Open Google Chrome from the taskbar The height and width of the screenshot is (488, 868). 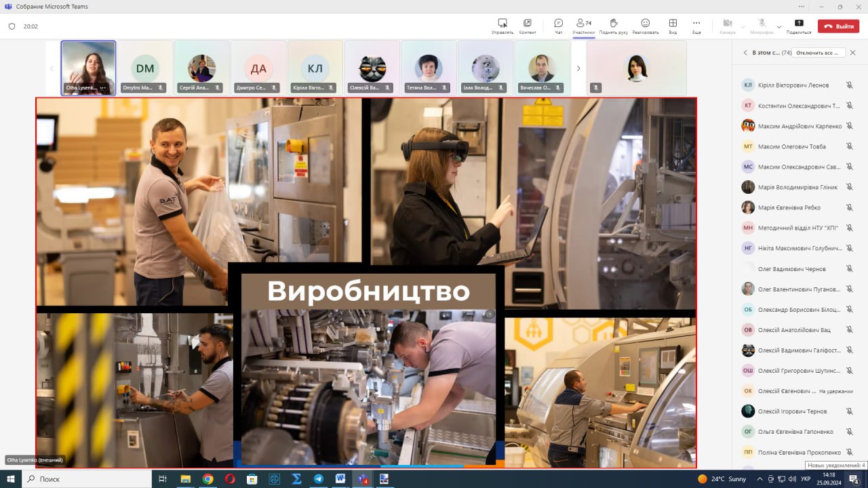[208, 479]
